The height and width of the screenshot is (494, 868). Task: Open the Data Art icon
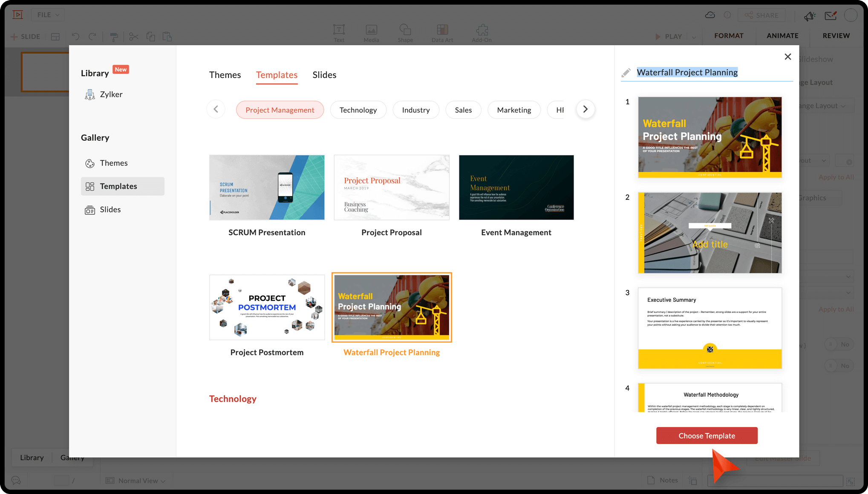pyautogui.click(x=442, y=29)
